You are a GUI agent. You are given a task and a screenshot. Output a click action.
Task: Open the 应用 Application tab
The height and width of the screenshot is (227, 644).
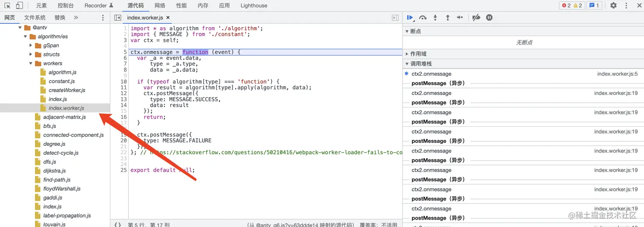coord(224,6)
